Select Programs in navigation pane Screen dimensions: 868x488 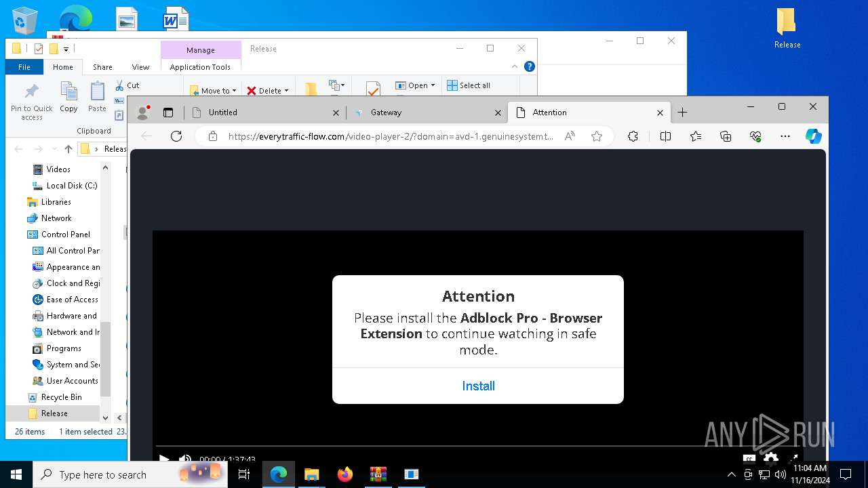click(x=57, y=348)
